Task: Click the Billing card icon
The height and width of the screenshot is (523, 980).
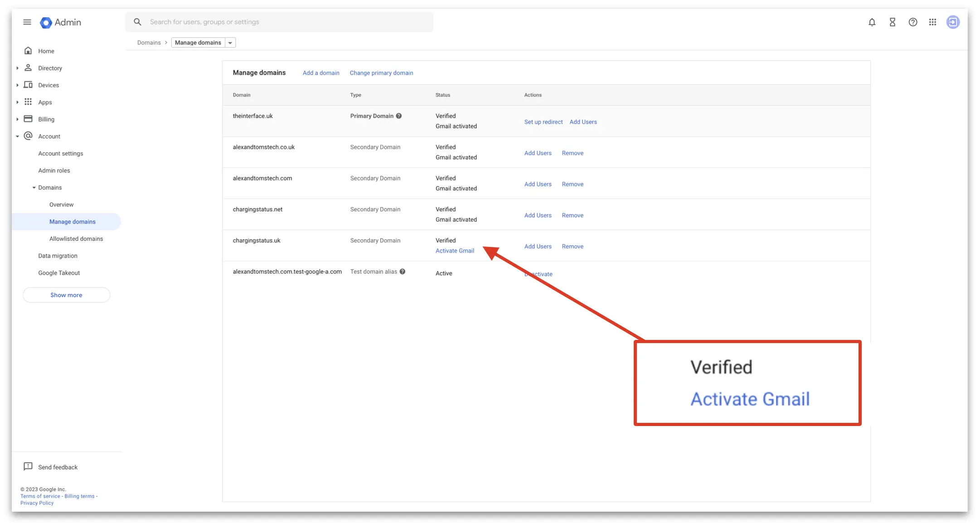Action: point(28,119)
